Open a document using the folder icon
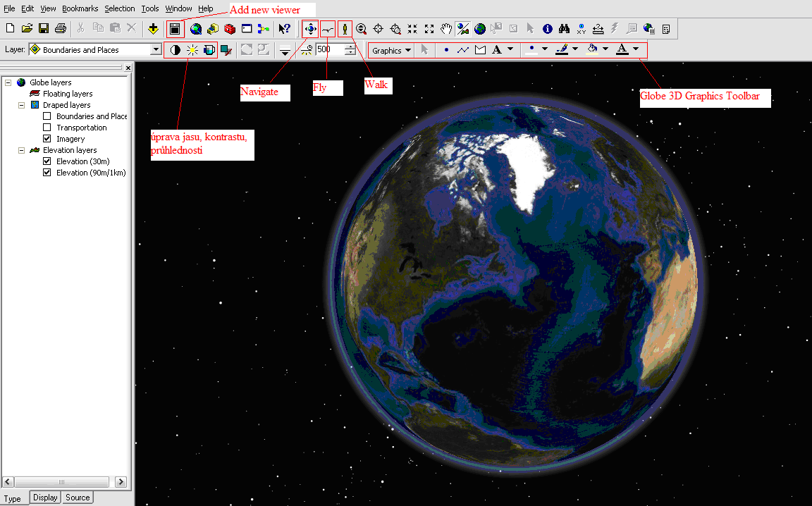 pyautogui.click(x=27, y=28)
